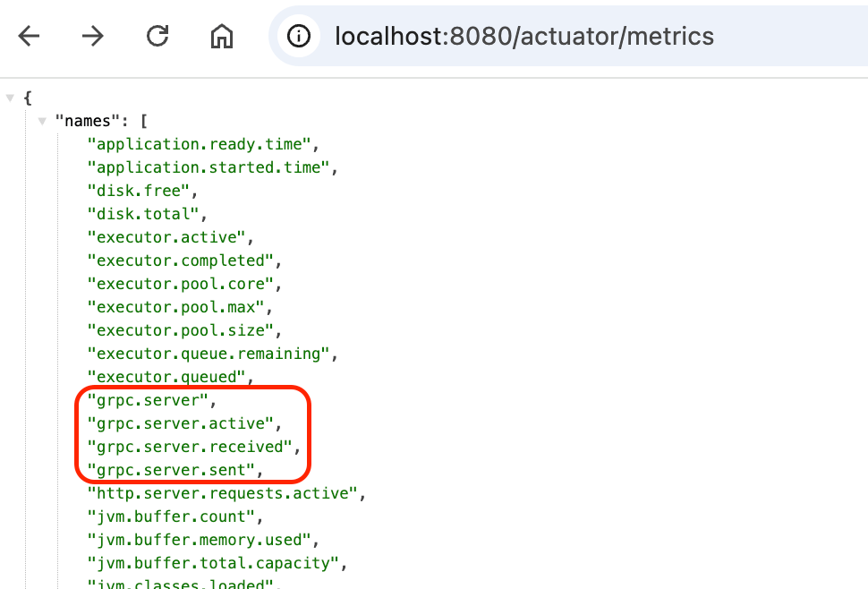
Task: Select "jvm.buffer.memory.used" entry
Action: [x=199, y=539]
